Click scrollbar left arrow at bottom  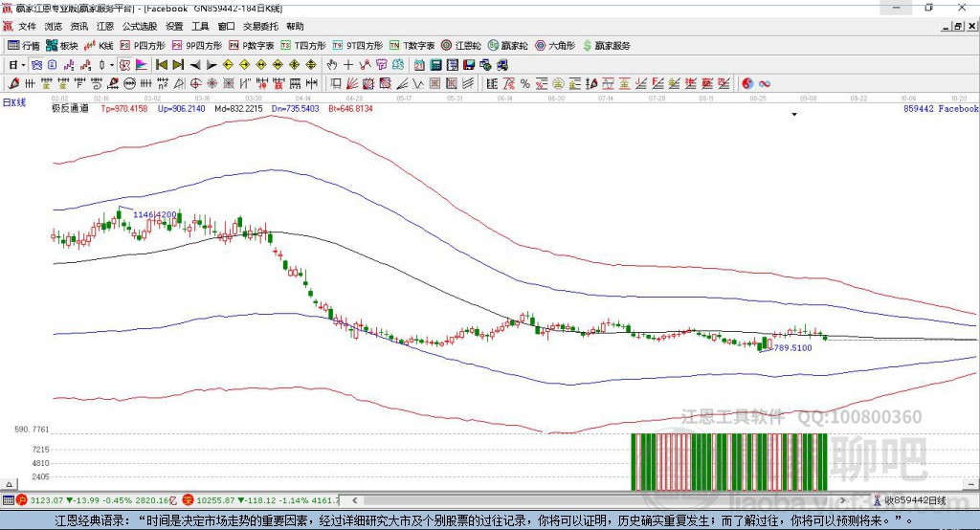(355, 500)
